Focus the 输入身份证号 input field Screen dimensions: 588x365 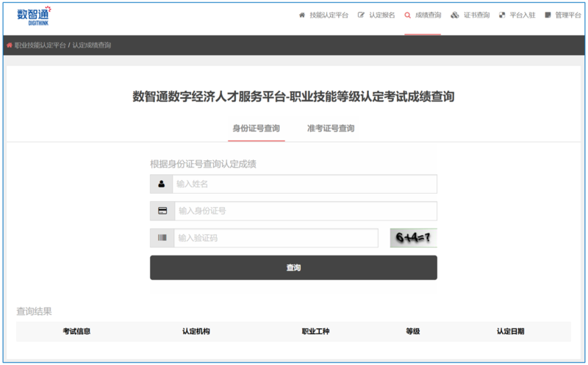(306, 211)
